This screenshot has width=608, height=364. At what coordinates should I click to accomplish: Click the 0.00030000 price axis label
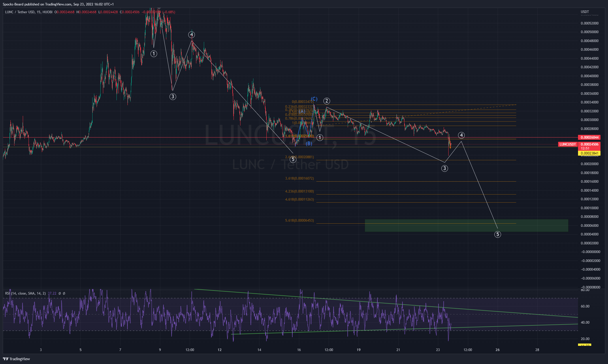(x=590, y=120)
